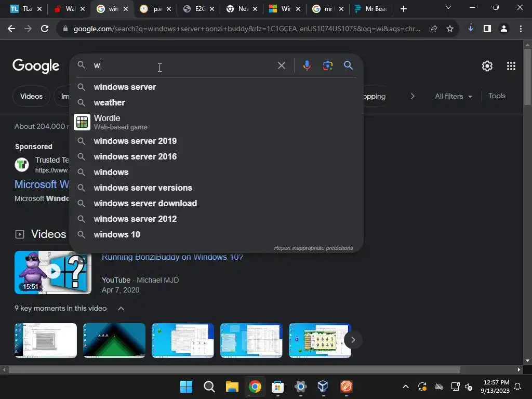The width and height of the screenshot is (532, 399).
Task: Open Microsoft Store from taskbar
Action: 277,387
